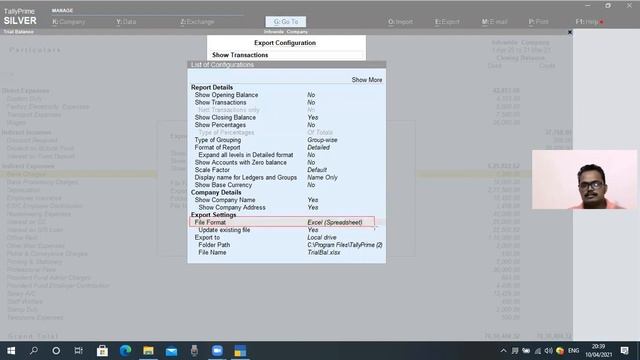Open network status in system tray

click(538, 351)
